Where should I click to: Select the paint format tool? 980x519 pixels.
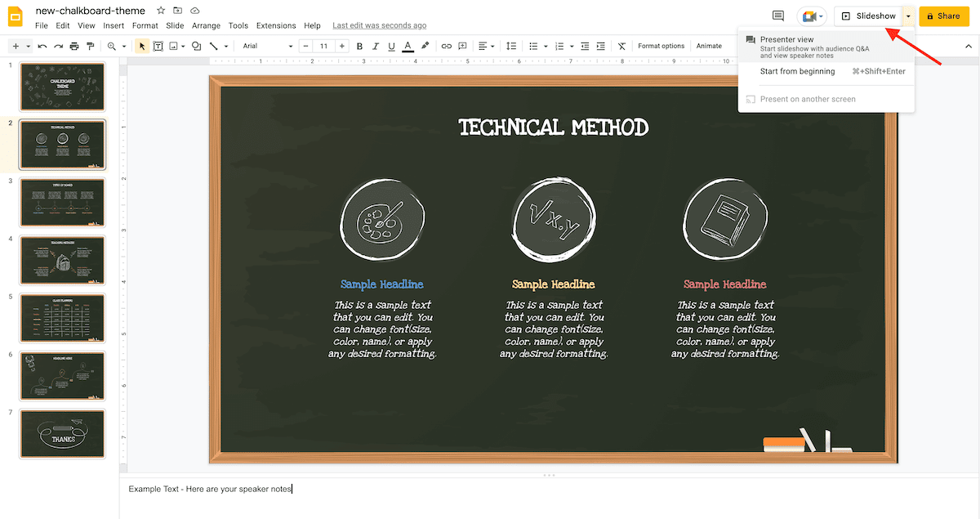(91, 47)
